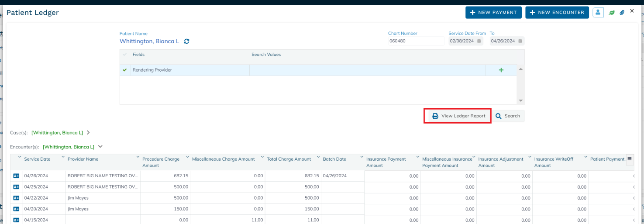
Task: Edit the Chart Number field
Action: (x=416, y=41)
